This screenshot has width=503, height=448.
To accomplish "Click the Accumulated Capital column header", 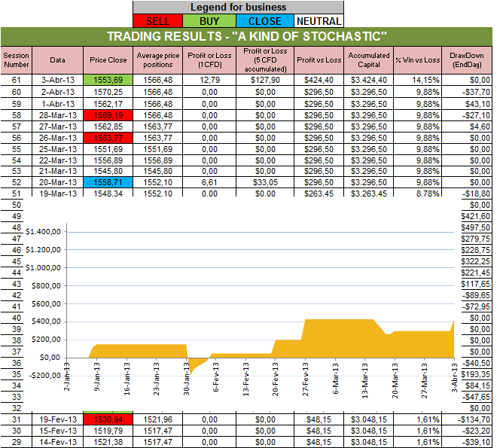I will click(x=369, y=59).
